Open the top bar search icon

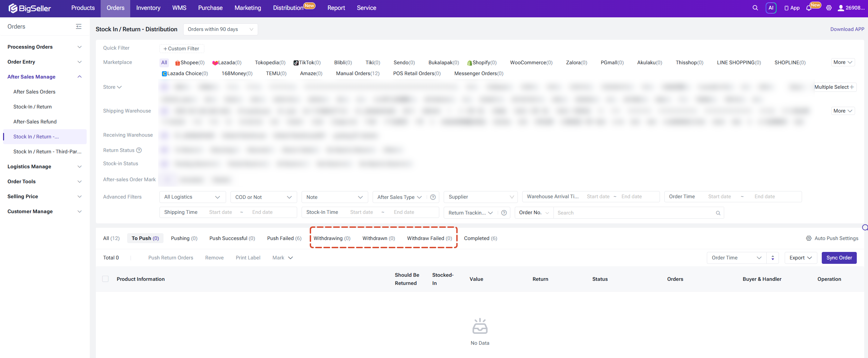pos(755,8)
